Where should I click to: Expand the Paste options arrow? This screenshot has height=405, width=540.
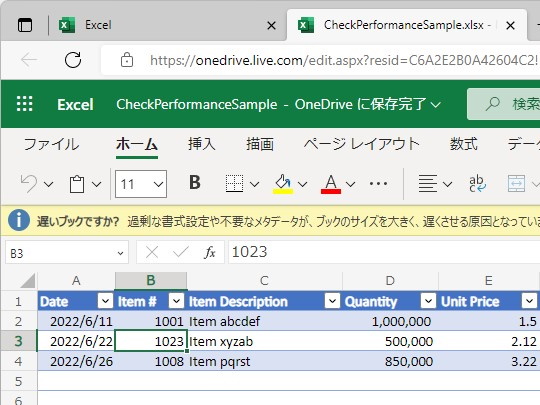click(x=97, y=184)
